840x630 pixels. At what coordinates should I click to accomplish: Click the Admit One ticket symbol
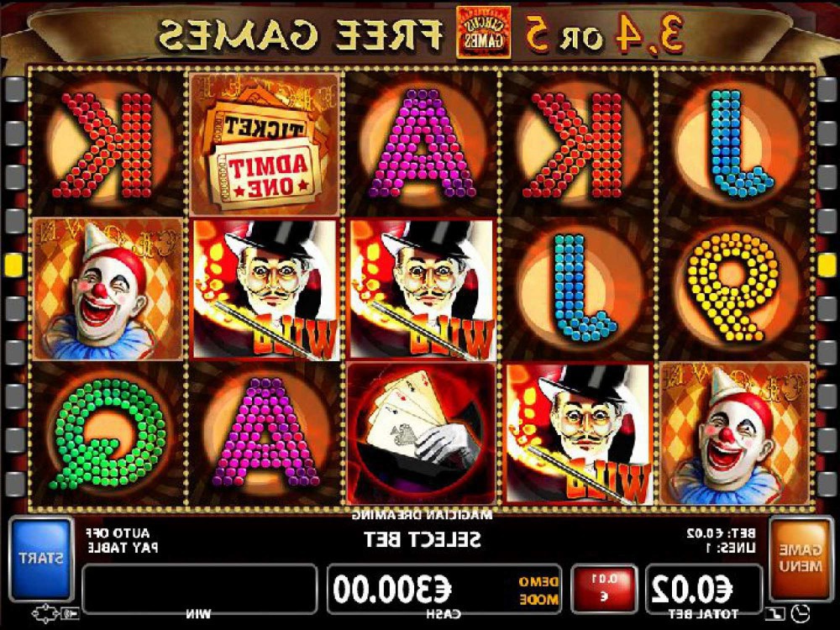click(x=265, y=144)
